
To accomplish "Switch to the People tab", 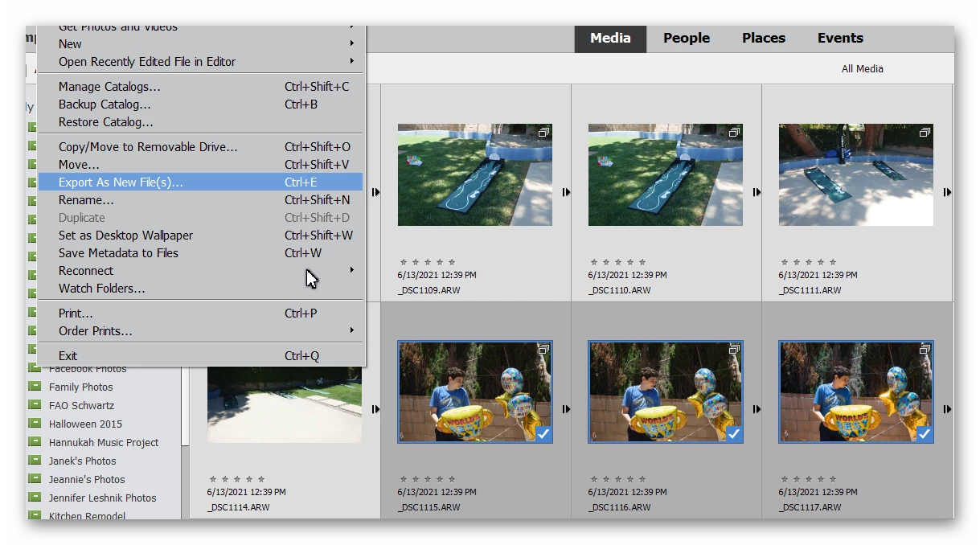I will click(687, 39).
